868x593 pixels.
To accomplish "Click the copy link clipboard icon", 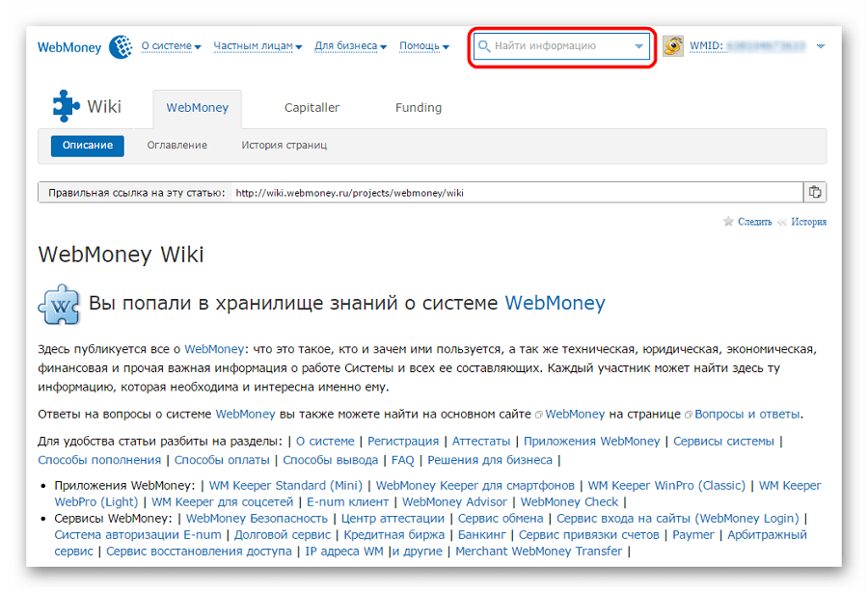I will 815,192.
